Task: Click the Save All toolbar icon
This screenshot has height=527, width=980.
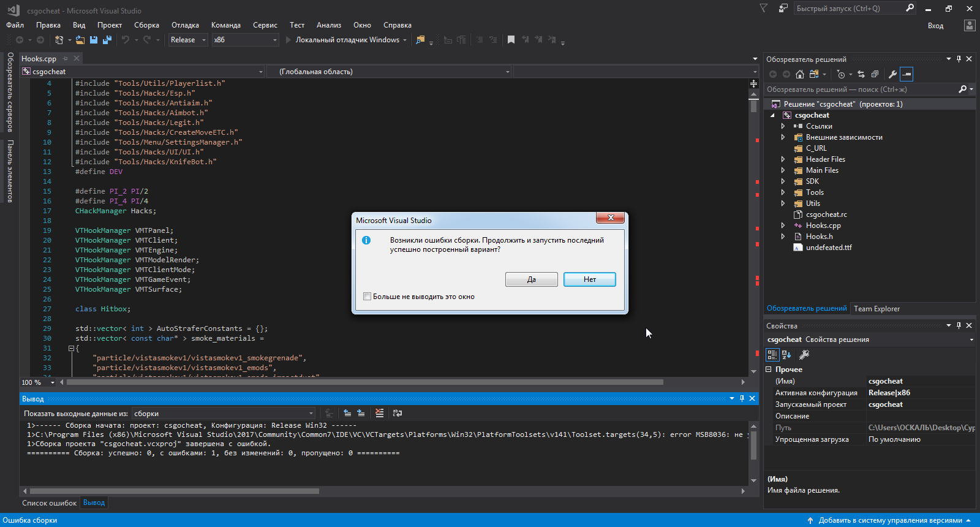Action: (x=107, y=40)
